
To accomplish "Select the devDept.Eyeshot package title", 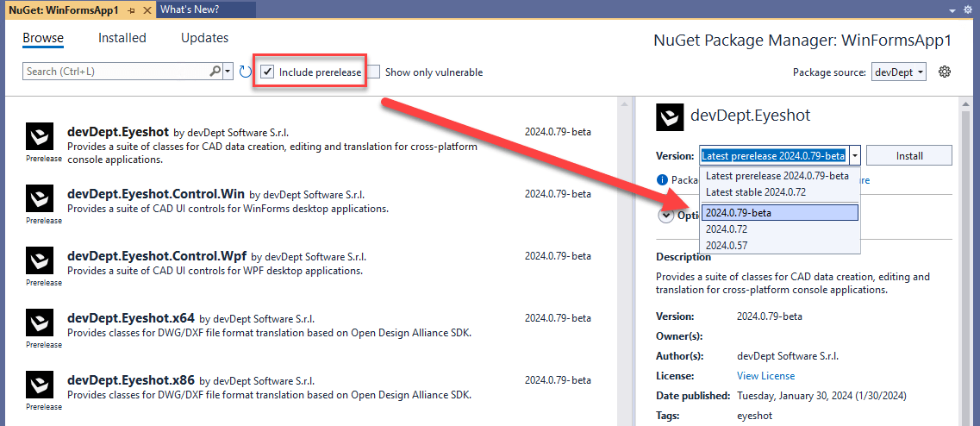I will [x=118, y=132].
